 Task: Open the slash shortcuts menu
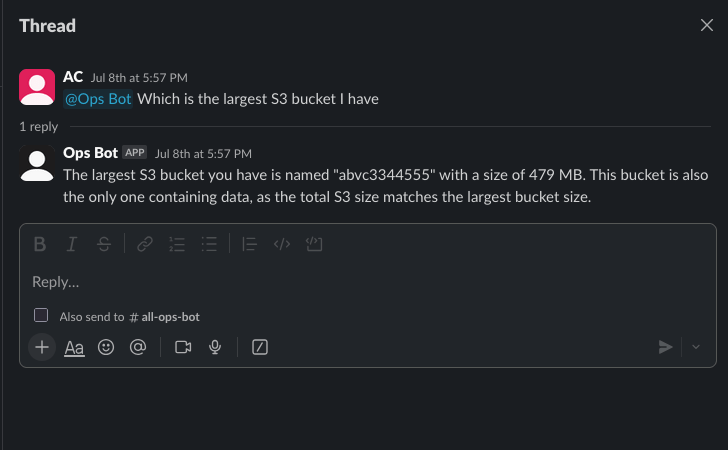[x=260, y=347]
